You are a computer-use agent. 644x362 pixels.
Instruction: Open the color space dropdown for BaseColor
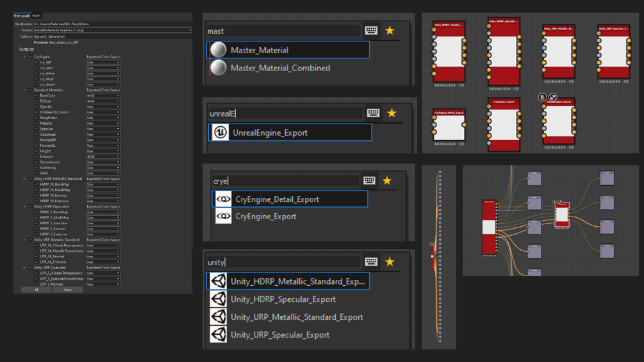tap(103, 95)
